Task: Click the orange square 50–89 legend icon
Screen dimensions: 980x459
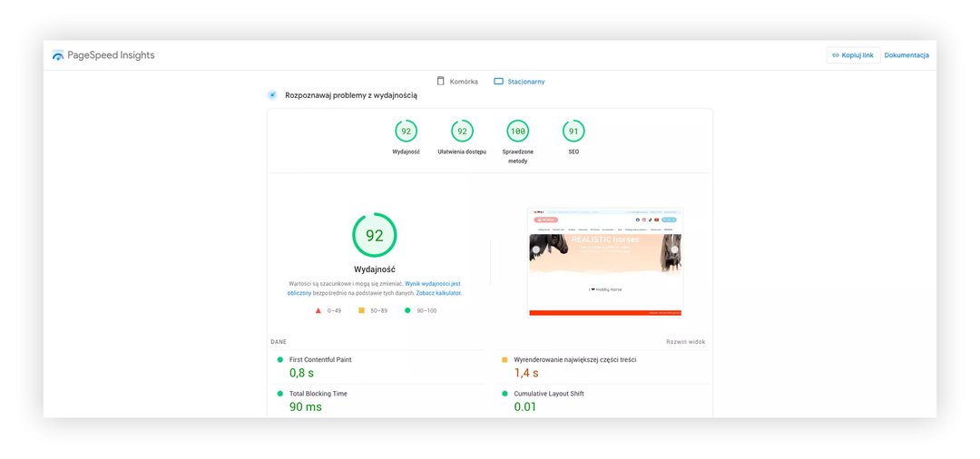Action: tap(361, 310)
